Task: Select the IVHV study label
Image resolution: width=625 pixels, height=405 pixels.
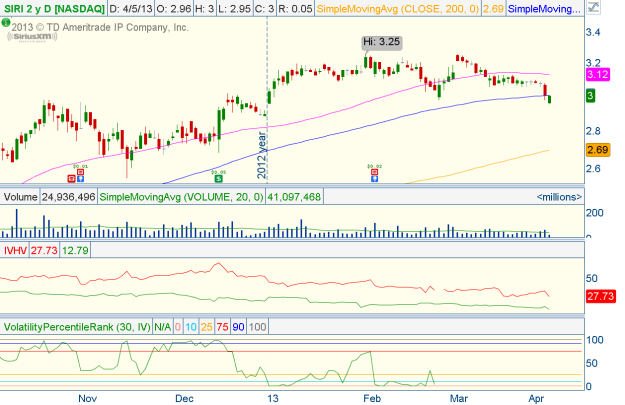Action: [14, 247]
